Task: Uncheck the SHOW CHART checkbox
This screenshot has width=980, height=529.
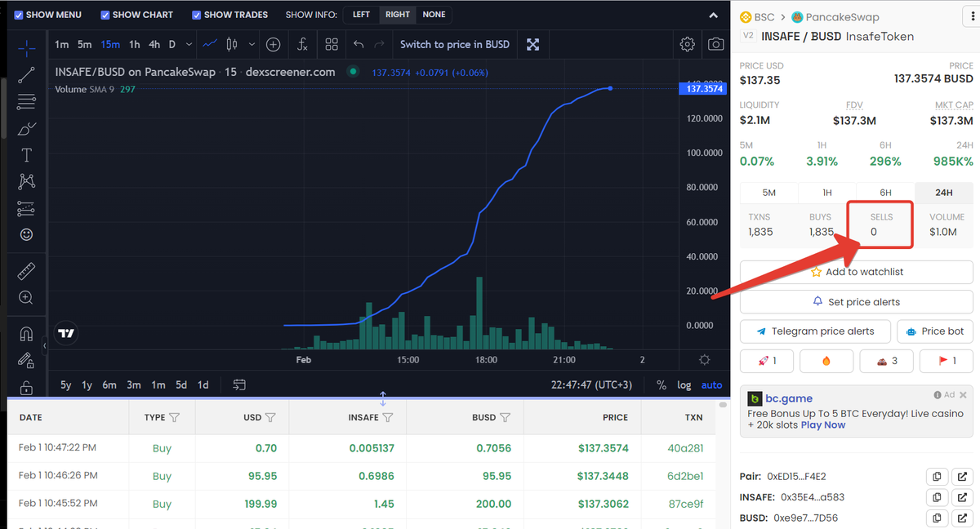Action: [x=105, y=15]
